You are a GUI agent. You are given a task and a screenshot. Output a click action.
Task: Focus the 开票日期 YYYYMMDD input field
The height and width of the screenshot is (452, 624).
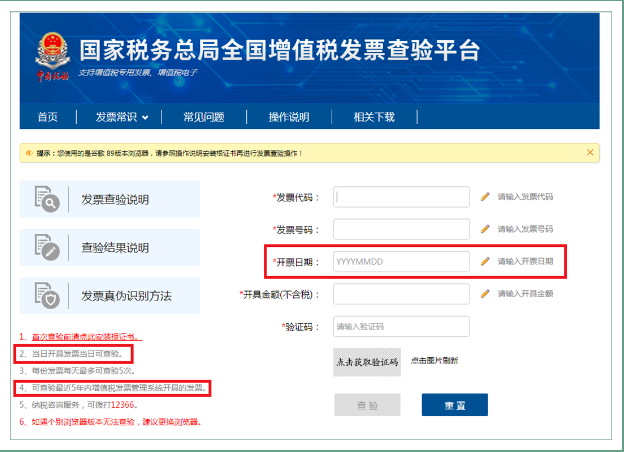[x=401, y=261]
